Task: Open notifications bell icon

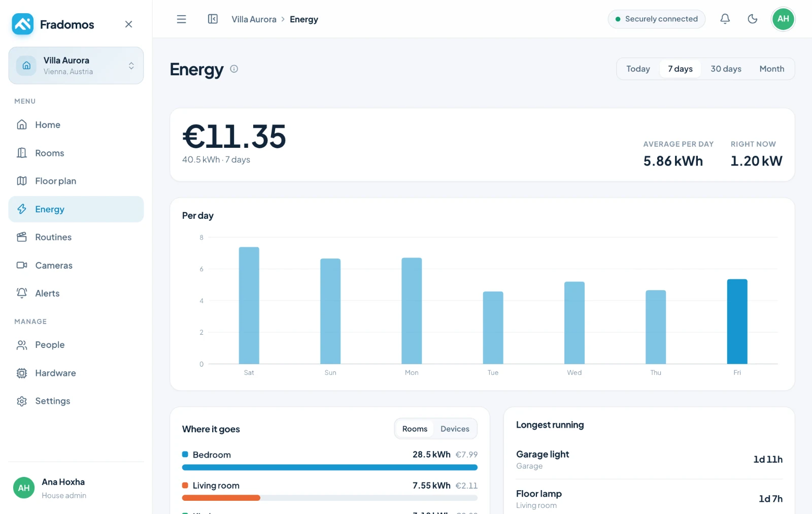Action: (x=725, y=19)
